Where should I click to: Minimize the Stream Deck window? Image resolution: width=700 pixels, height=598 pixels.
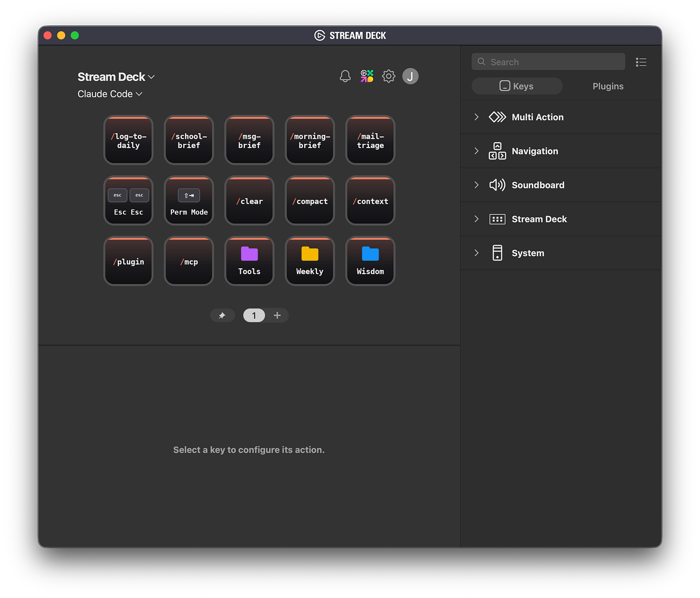(61, 36)
